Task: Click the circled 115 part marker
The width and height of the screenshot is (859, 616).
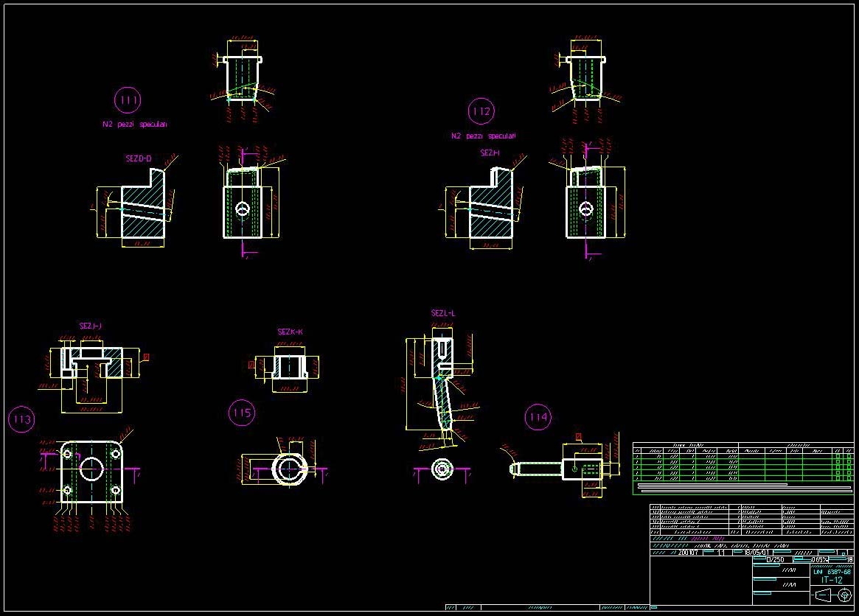Action: click(242, 413)
